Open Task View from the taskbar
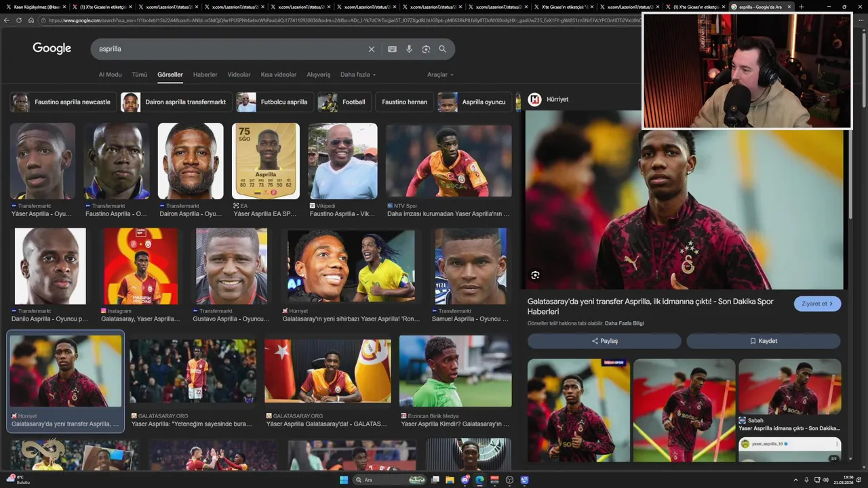The width and height of the screenshot is (868, 488). [x=435, y=480]
